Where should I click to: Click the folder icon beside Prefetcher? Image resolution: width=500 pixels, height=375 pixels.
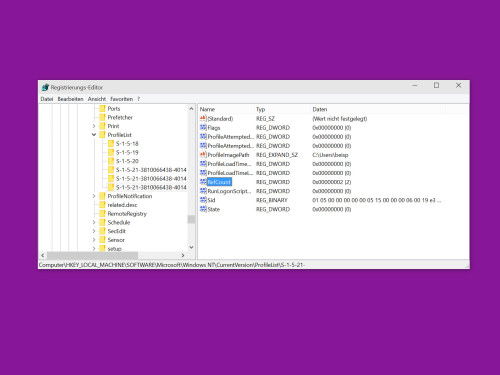(102, 117)
